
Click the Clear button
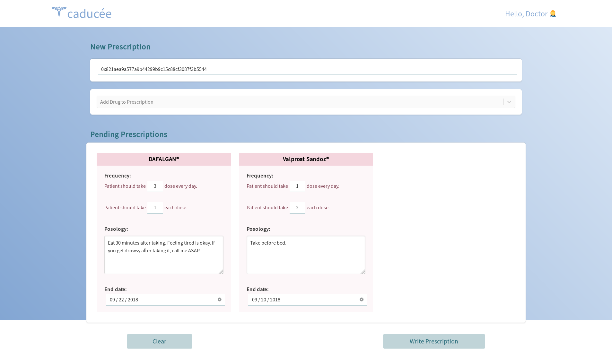[x=160, y=342]
